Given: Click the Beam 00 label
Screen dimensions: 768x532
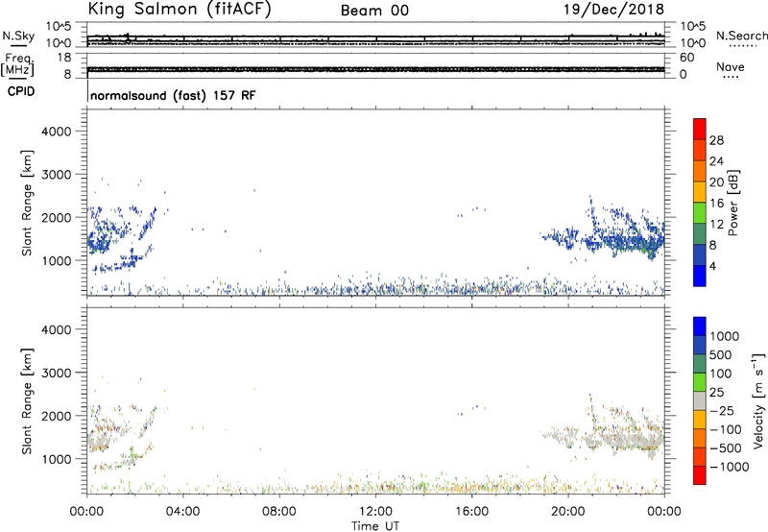Looking at the screenshot, I should coord(374,11).
